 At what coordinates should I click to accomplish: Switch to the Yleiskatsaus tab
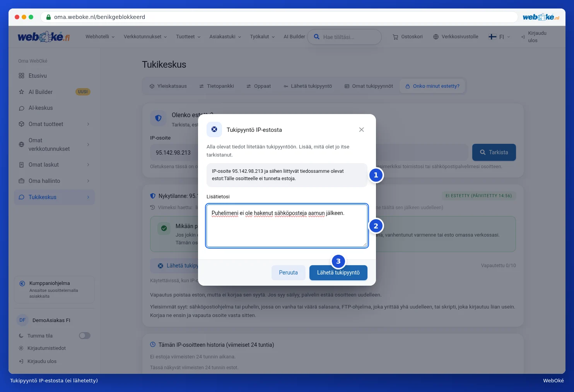click(x=168, y=86)
